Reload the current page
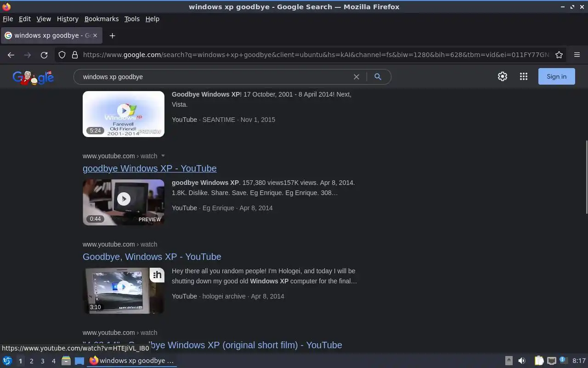 (44, 55)
